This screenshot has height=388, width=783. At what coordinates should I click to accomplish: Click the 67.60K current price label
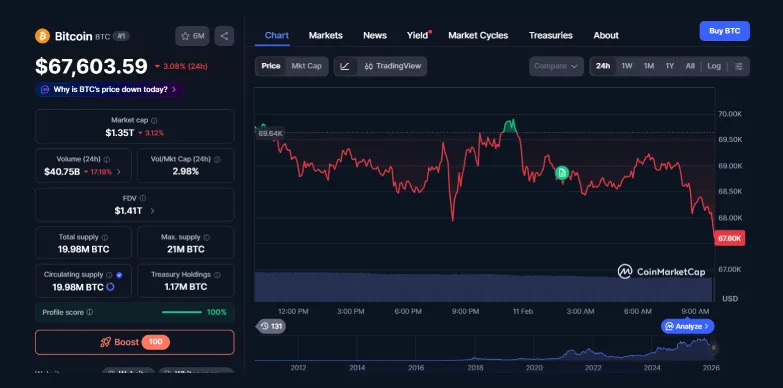pos(730,238)
